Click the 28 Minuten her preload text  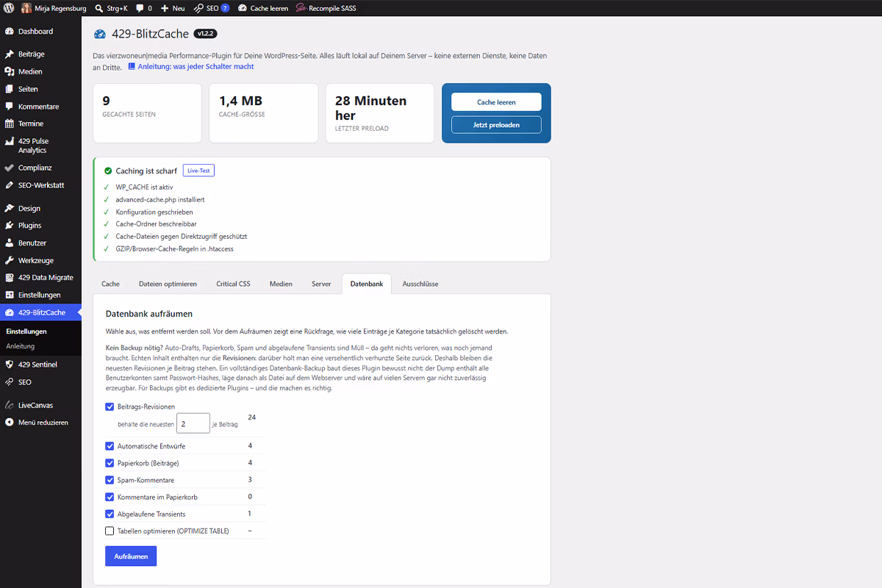tap(371, 108)
